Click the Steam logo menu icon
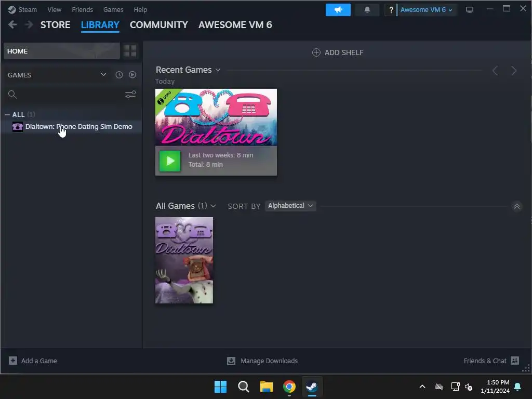This screenshot has width=532, height=399. [12, 10]
